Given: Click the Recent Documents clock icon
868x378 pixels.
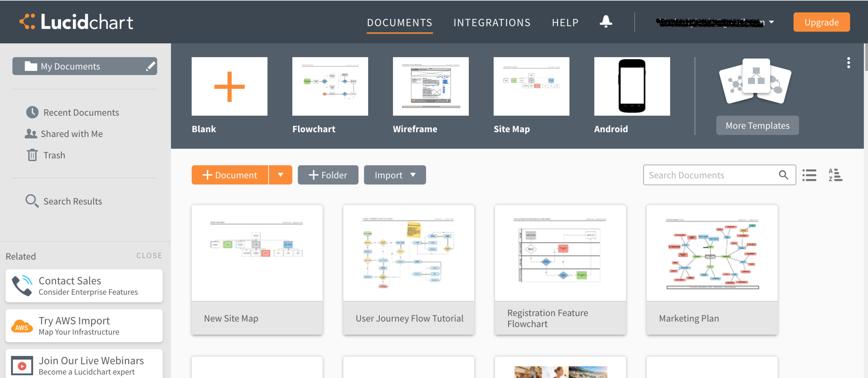Looking at the screenshot, I should tap(32, 112).
